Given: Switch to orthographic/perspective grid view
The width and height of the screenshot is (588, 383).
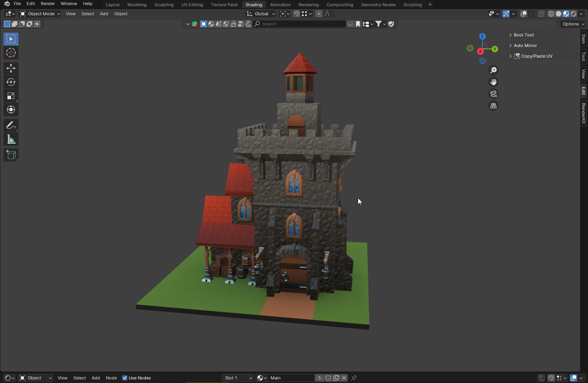Looking at the screenshot, I should (493, 106).
